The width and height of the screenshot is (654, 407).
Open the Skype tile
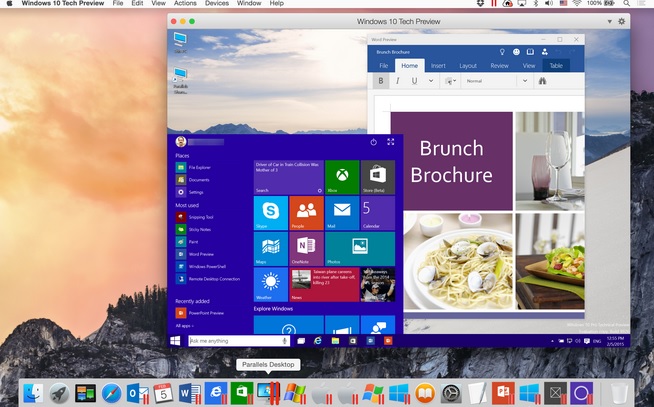coord(271,213)
